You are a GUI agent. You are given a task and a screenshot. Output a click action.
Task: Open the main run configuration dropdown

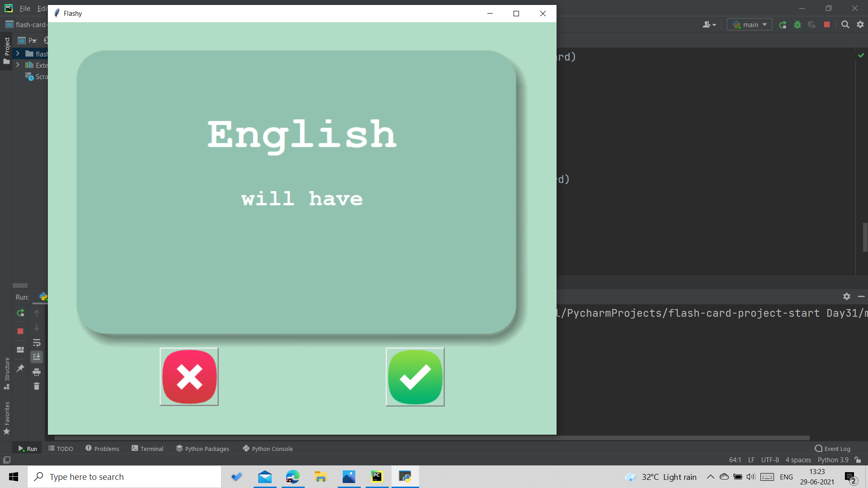[x=749, y=24]
